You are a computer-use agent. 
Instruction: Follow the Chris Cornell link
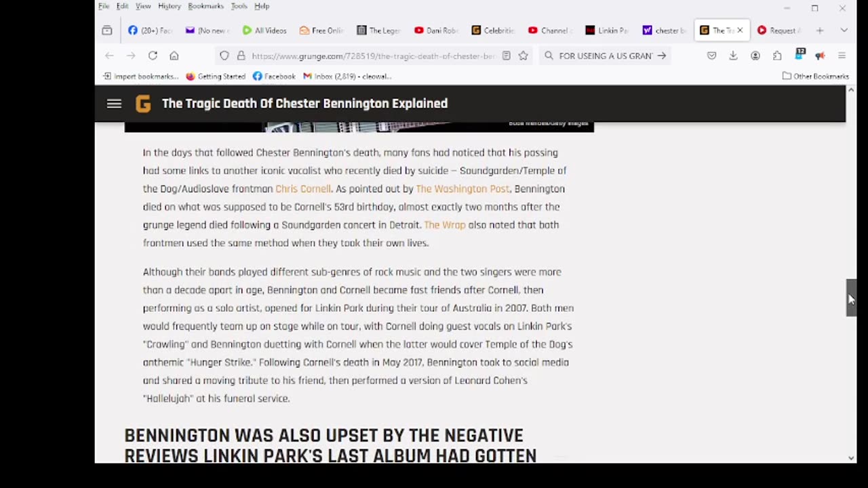tap(303, 188)
